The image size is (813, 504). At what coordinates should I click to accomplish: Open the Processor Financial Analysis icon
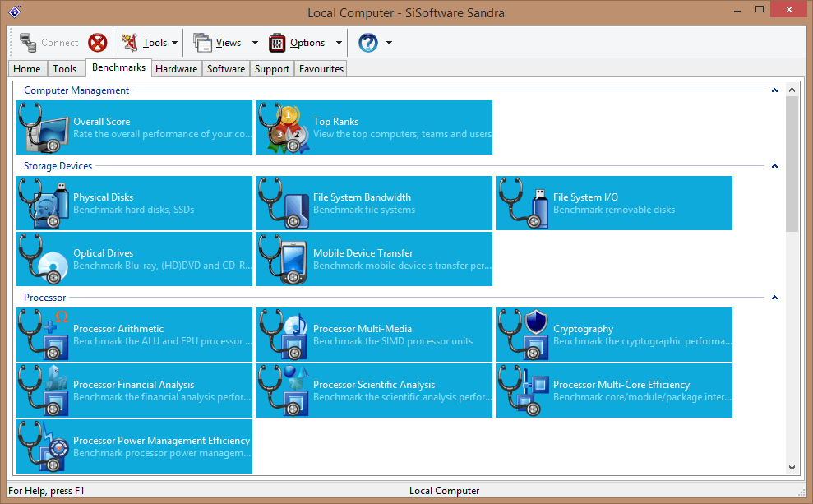[x=44, y=391]
